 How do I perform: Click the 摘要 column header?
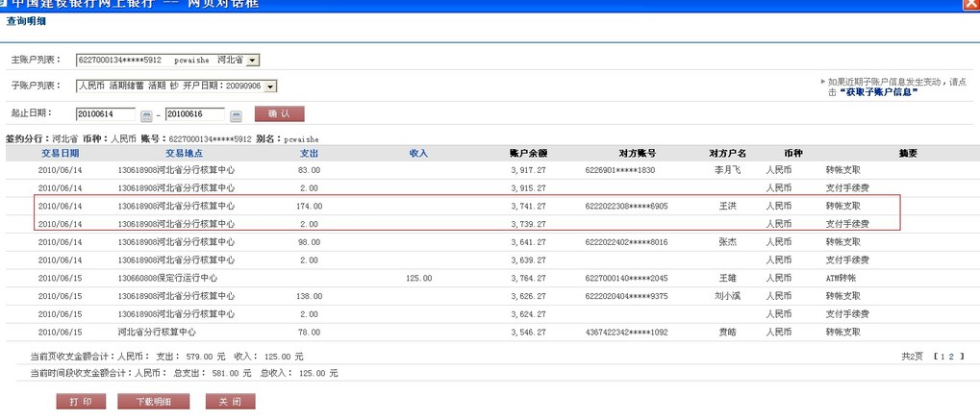point(908,153)
